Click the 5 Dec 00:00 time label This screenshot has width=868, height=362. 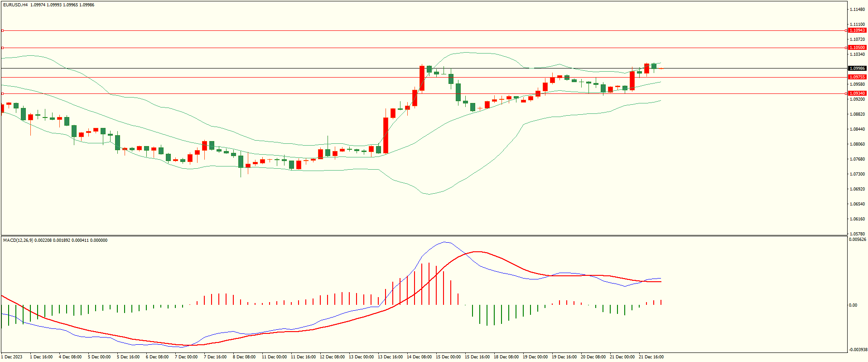(99, 357)
